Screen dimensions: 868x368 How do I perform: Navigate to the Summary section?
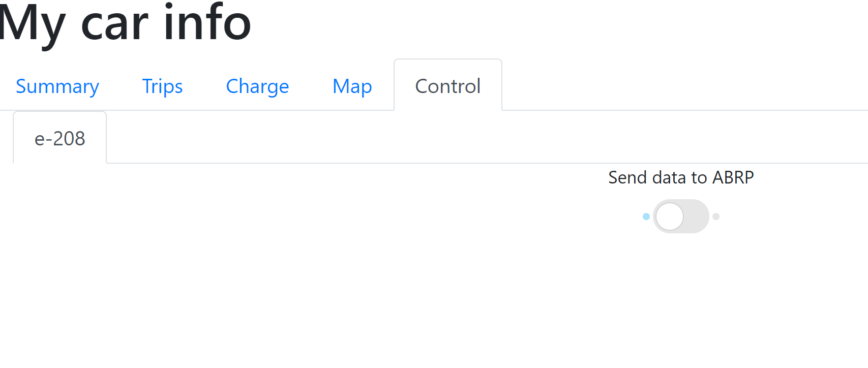(57, 86)
